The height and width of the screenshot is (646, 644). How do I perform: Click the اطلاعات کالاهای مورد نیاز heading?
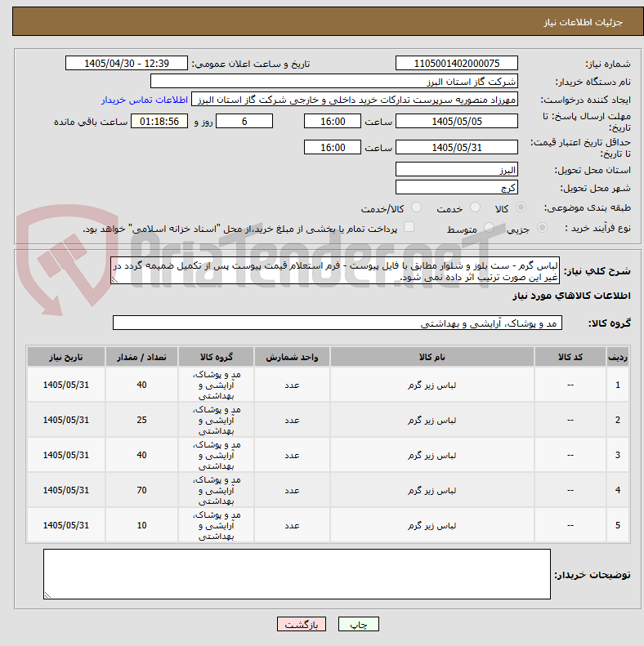click(571, 296)
